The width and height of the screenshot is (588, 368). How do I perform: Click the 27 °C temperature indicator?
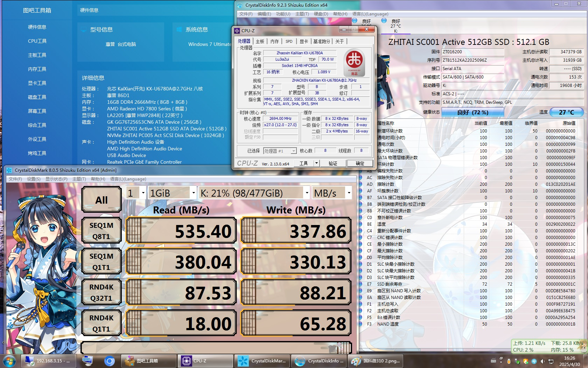[x=566, y=112]
